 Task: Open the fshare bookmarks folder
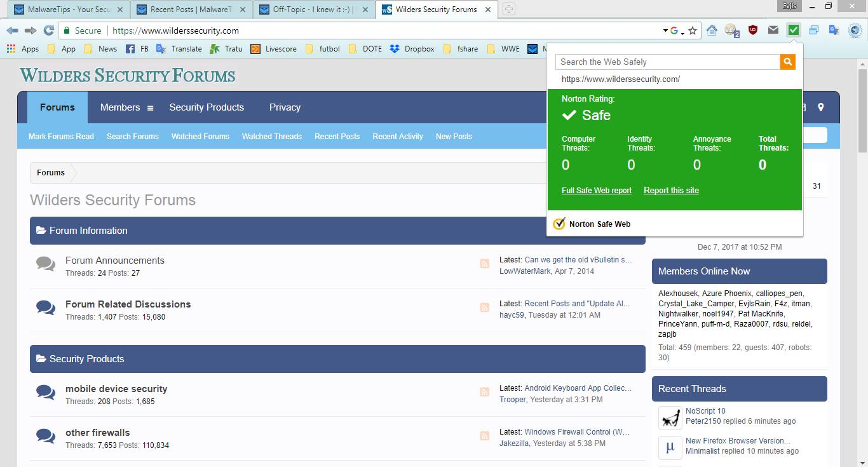pyautogui.click(x=461, y=49)
